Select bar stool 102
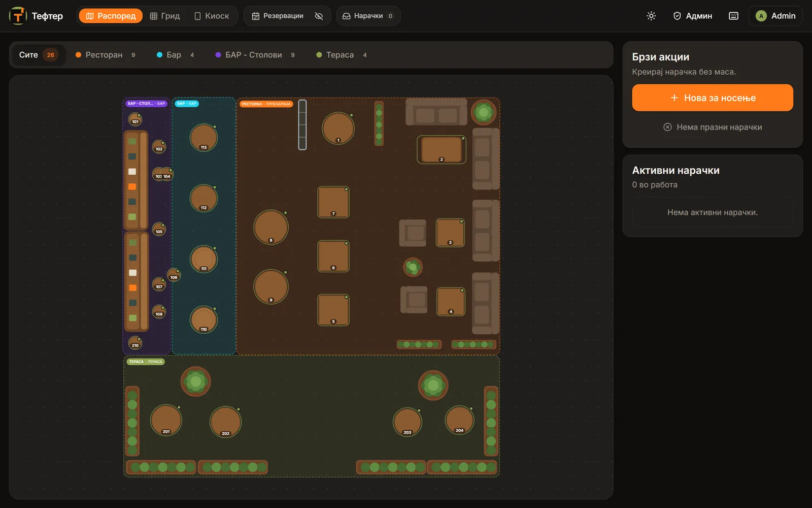 [x=159, y=147]
